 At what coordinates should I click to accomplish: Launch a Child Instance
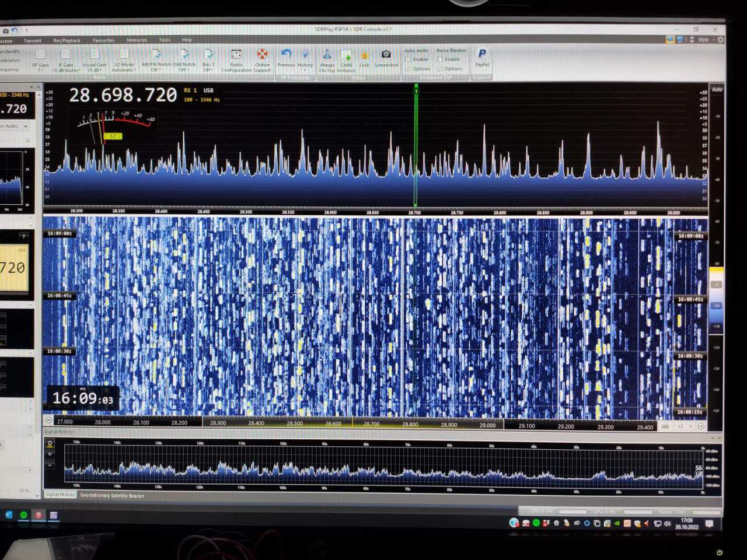point(346,61)
